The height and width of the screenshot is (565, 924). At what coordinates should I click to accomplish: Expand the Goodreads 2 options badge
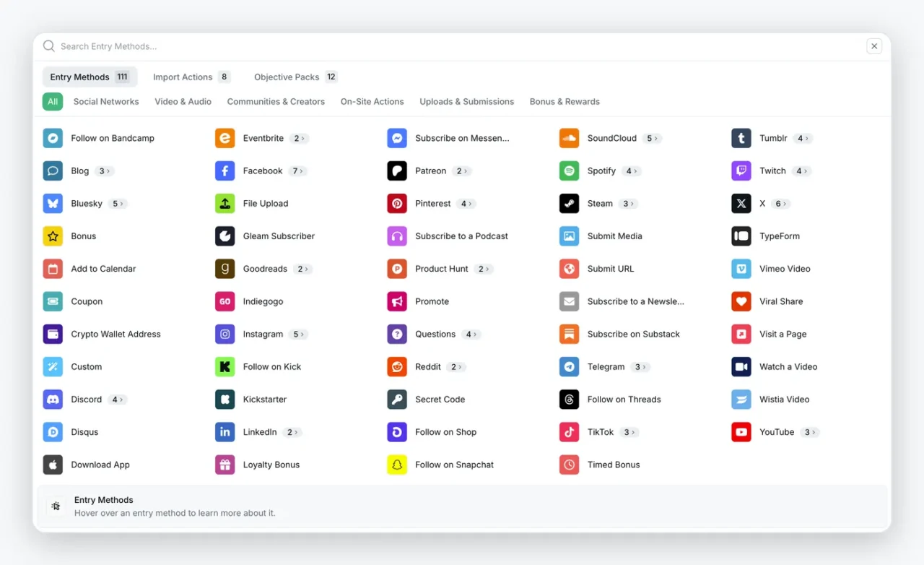pyautogui.click(x=302, y=269)
